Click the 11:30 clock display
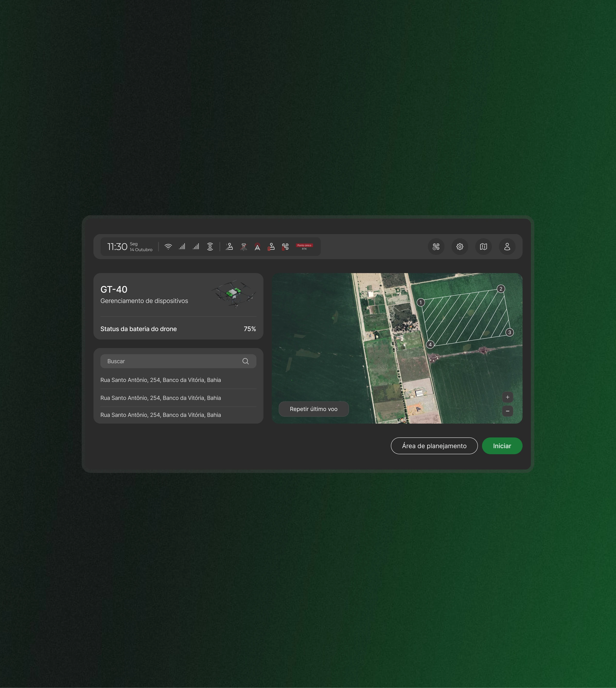 [x=117, y=247]
